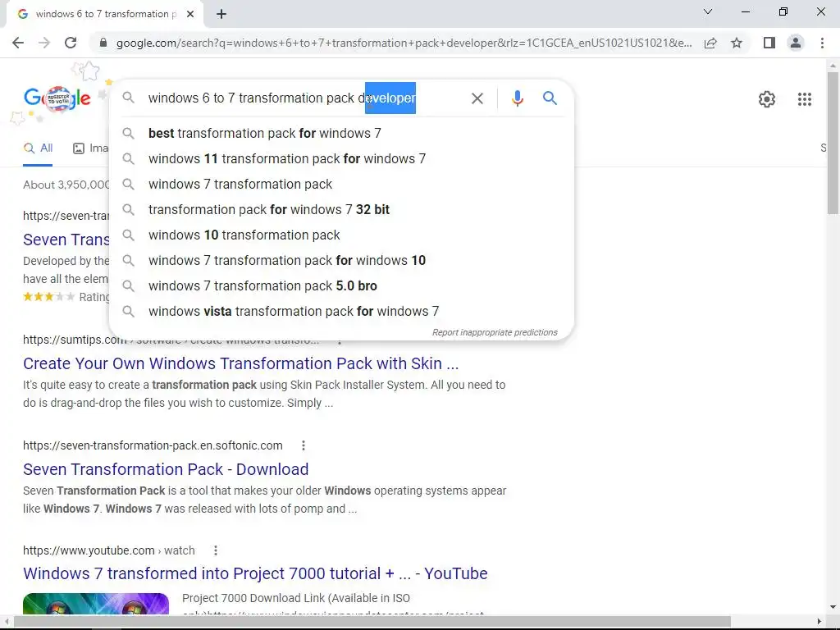The image size is (840, 630).
Task: Open the Project 7000 YouTube result
Action: (255, 573)
